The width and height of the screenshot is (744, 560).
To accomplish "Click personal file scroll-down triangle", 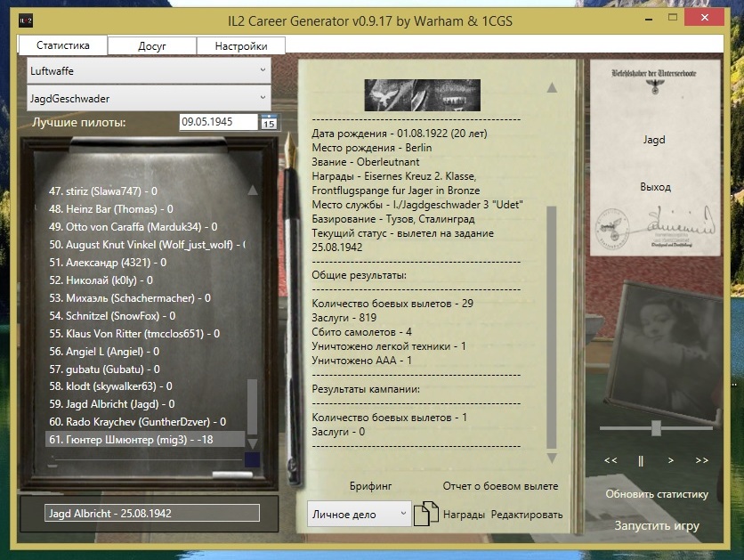I will coord(552,458).
